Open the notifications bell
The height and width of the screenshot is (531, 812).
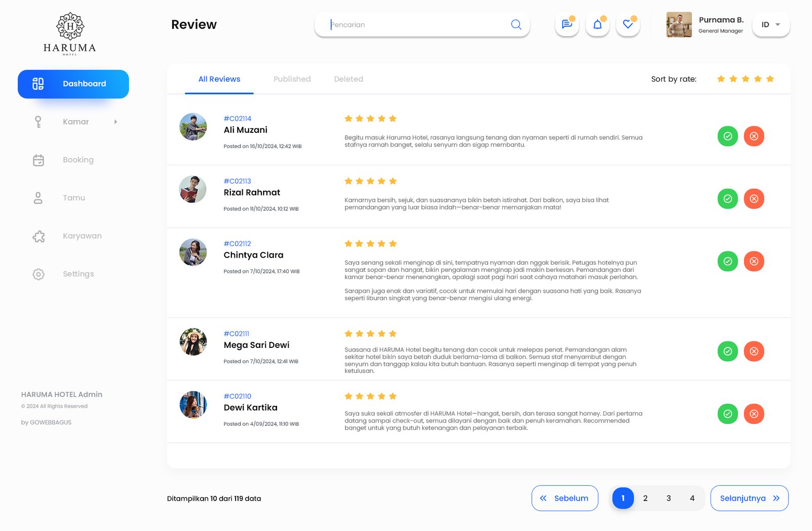(597, 24)
